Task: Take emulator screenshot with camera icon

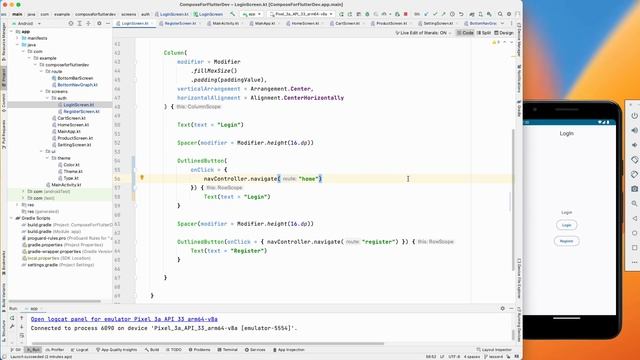Action: pyautogui.click(x=634, y=189)
